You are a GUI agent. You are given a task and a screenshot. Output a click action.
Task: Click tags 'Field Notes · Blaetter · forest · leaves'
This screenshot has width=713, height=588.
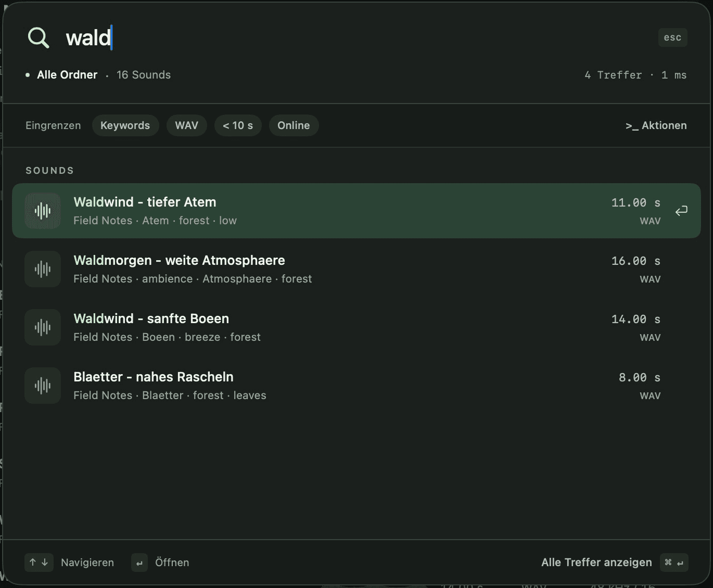pos(170,395)
